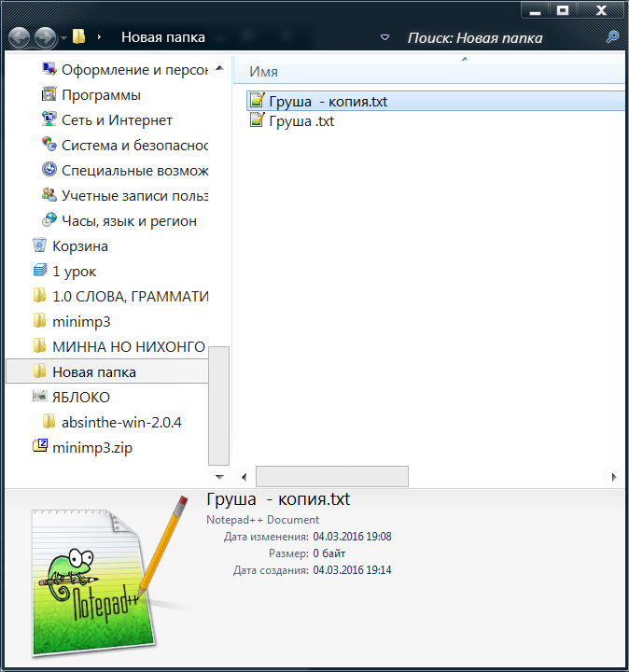The width and height of the screenshot is (629, 672).
Task: Click the navigation pane scroll down arrow
Action: click(x=219, y=477)
